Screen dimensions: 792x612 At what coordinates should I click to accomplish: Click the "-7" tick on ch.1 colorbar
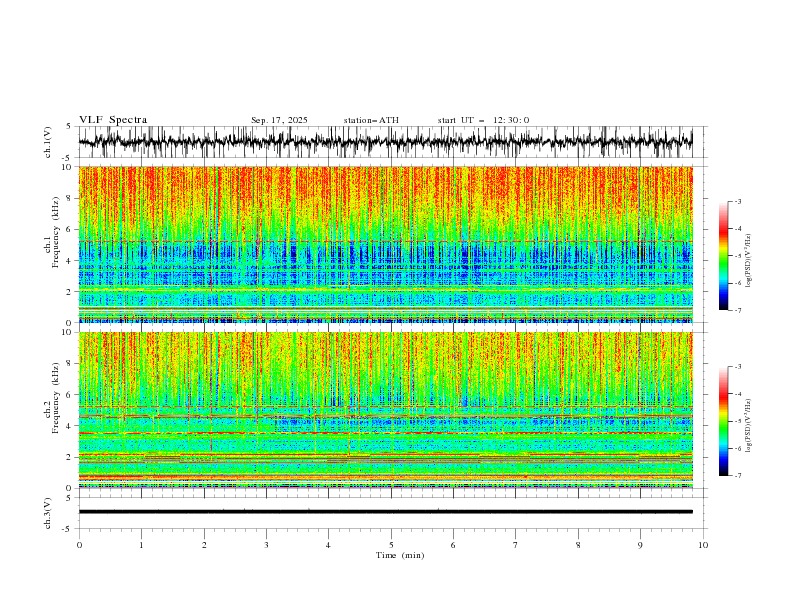(x=738, y=310)
